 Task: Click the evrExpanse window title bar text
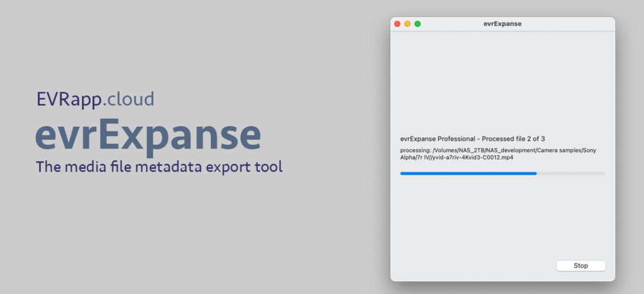(502, 24)
